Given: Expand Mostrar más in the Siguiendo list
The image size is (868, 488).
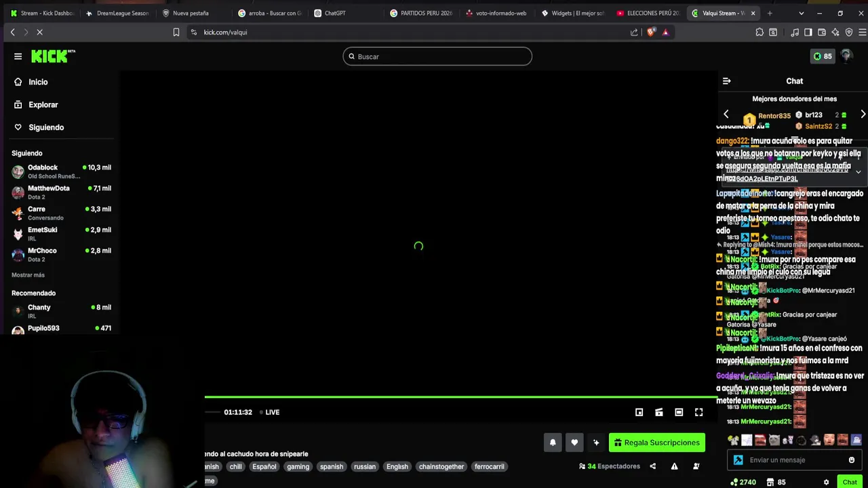Looking at the screenshot, I should [x=28, y=275].
